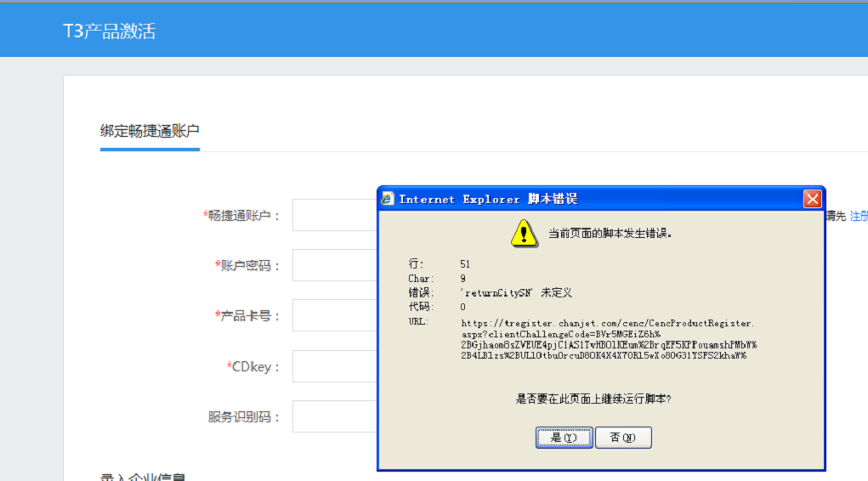Click the 产品卡号 input field

pyautogui.click(x=335, y=315)
